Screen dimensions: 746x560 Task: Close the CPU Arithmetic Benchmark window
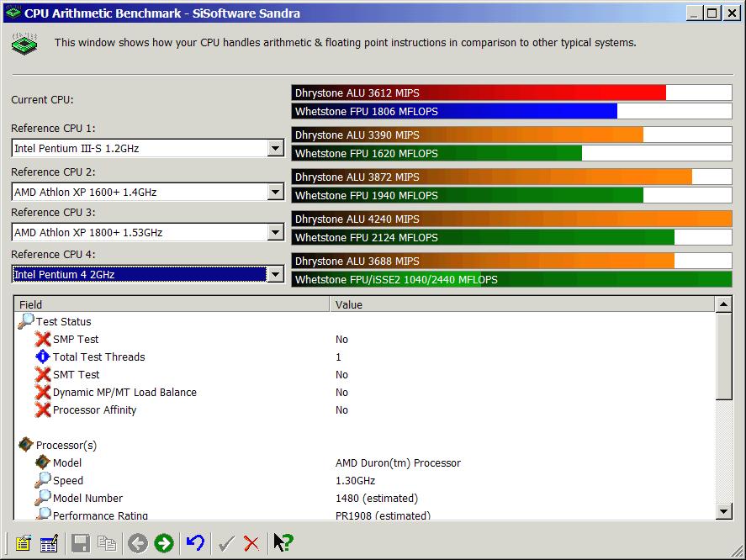click(731, 13)
